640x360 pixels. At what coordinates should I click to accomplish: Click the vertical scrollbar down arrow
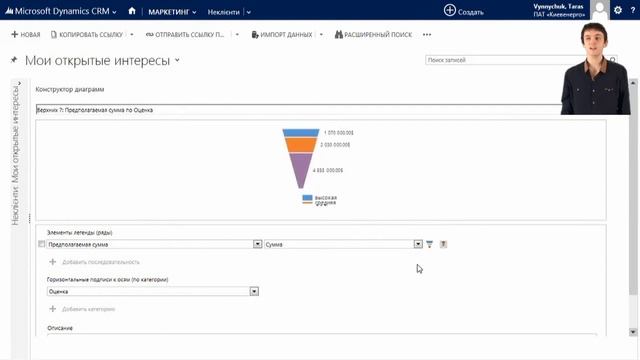(633, 332)
